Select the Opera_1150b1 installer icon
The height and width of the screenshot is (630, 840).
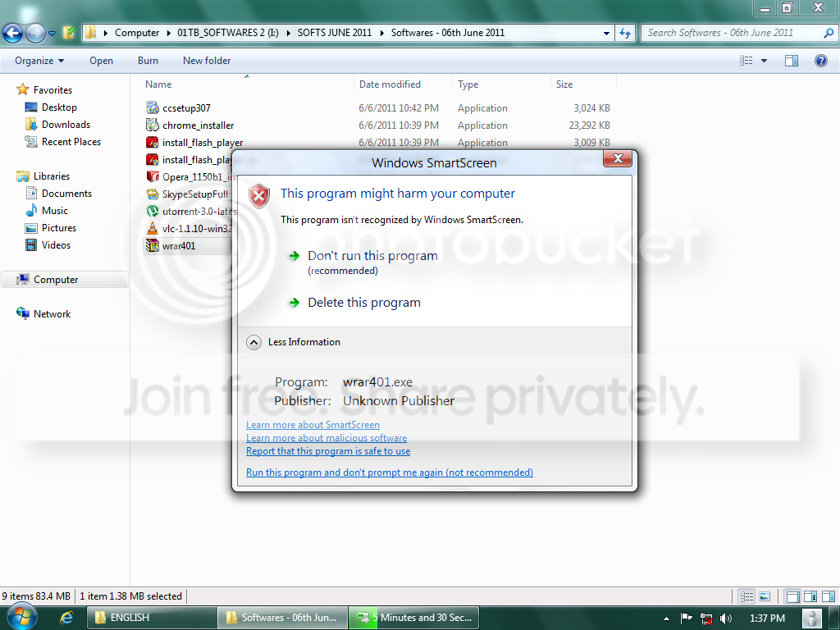click(152, 176)
